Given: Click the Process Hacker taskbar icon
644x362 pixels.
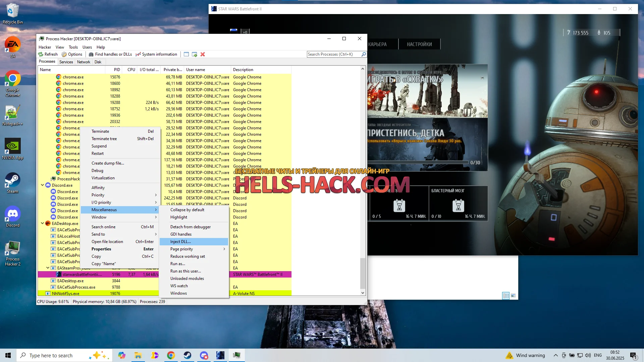Looking at the screenshot, I should (x=237, y=355).
